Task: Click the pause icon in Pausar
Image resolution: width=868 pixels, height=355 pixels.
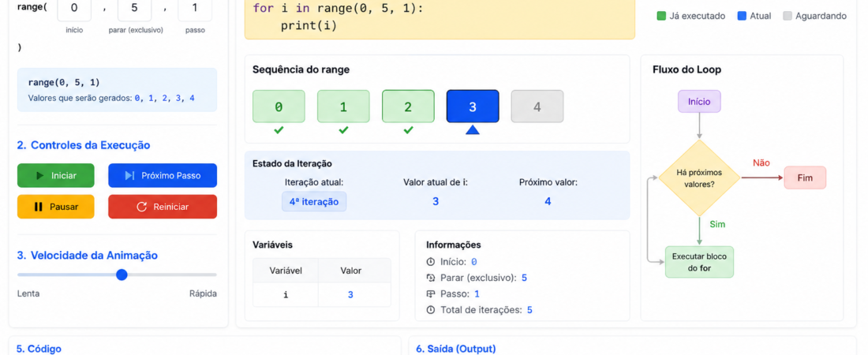Action: point(38,207)
